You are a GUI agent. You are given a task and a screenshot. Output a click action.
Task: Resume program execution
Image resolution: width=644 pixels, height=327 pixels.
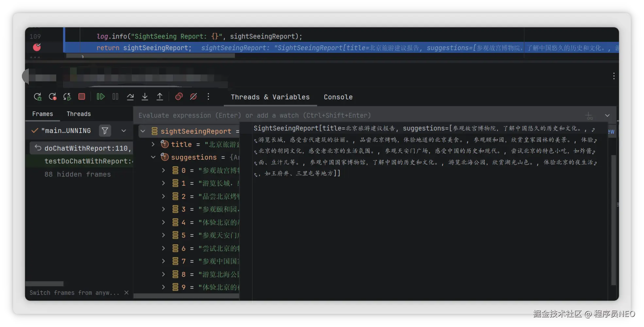pos(100,96)
